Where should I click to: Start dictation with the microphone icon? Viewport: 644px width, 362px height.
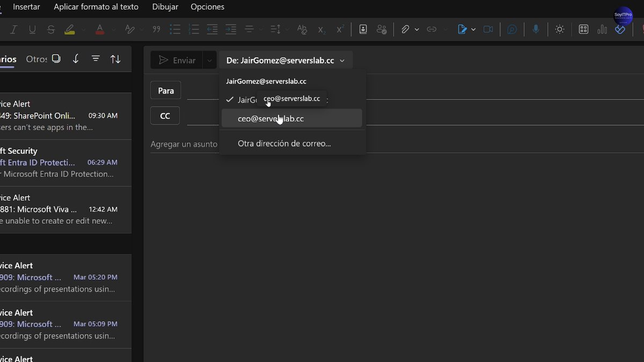(536, 29)
